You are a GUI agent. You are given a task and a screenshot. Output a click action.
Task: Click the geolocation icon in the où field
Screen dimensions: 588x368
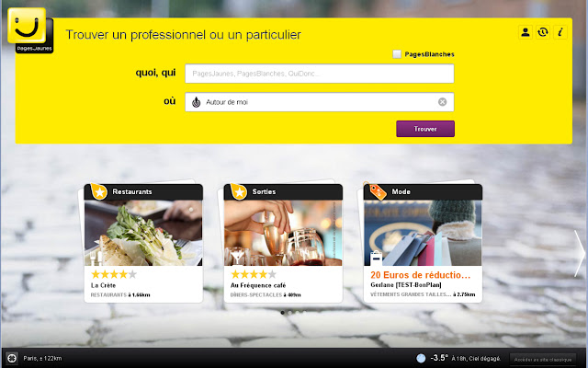click(196, 102)
